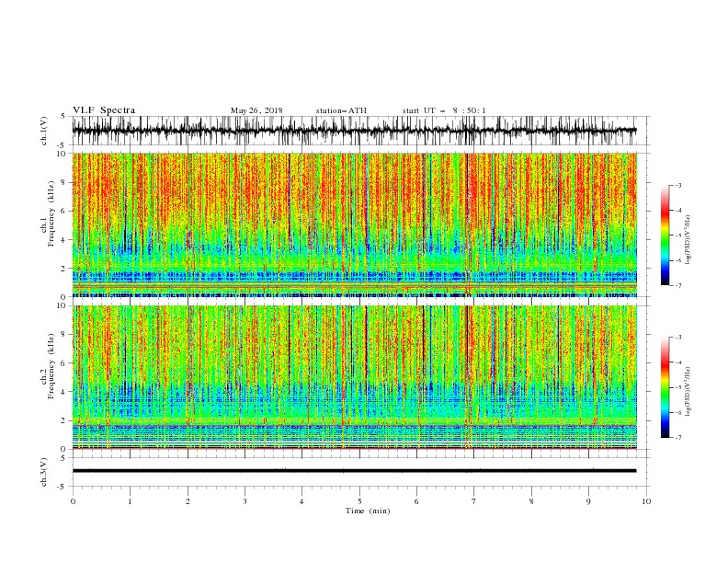Screen dimensions: 728x563
Task: Click the time axis tick label '7'
Action: [x=474, y=501]
